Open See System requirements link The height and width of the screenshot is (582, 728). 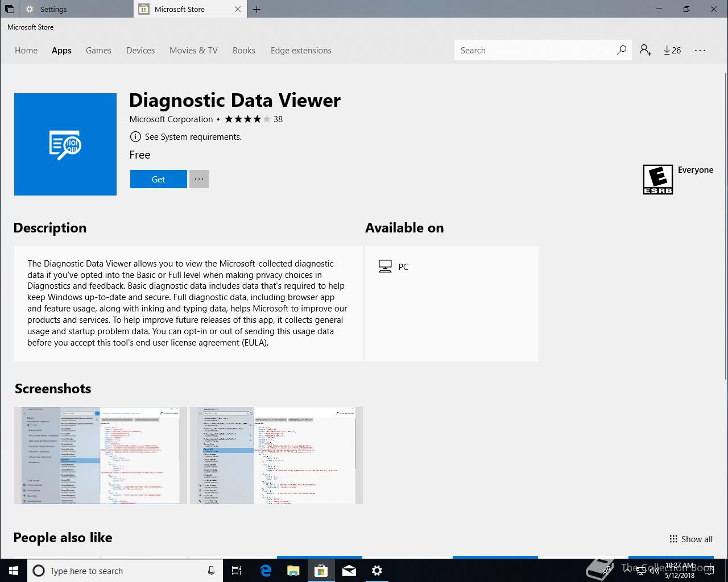[x=193, y=137]
